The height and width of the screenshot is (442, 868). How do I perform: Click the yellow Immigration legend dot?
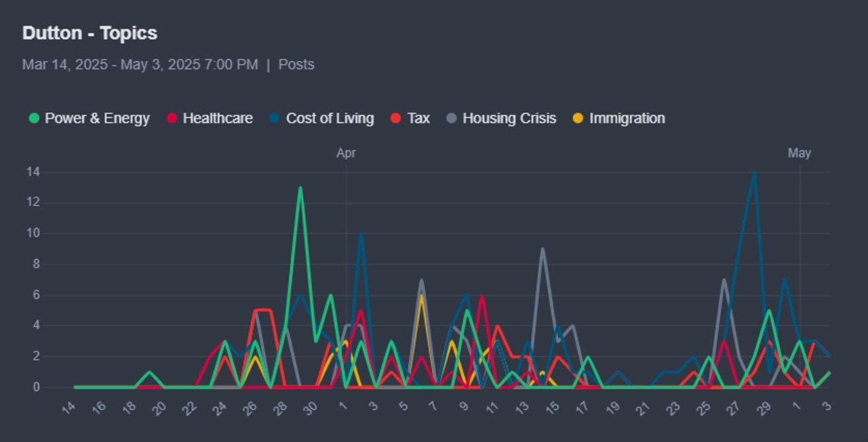(x=578, y=118)
